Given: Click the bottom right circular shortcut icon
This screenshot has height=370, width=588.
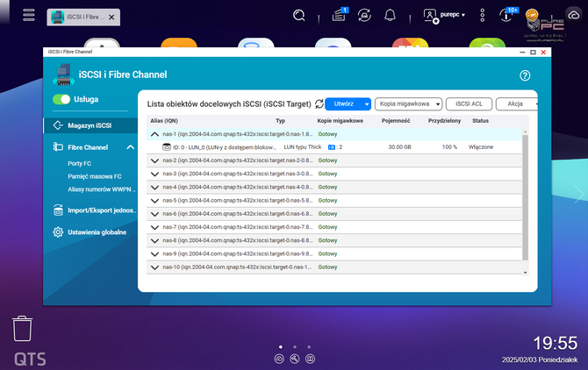Looking at the screenshot, I should [310, 359].
